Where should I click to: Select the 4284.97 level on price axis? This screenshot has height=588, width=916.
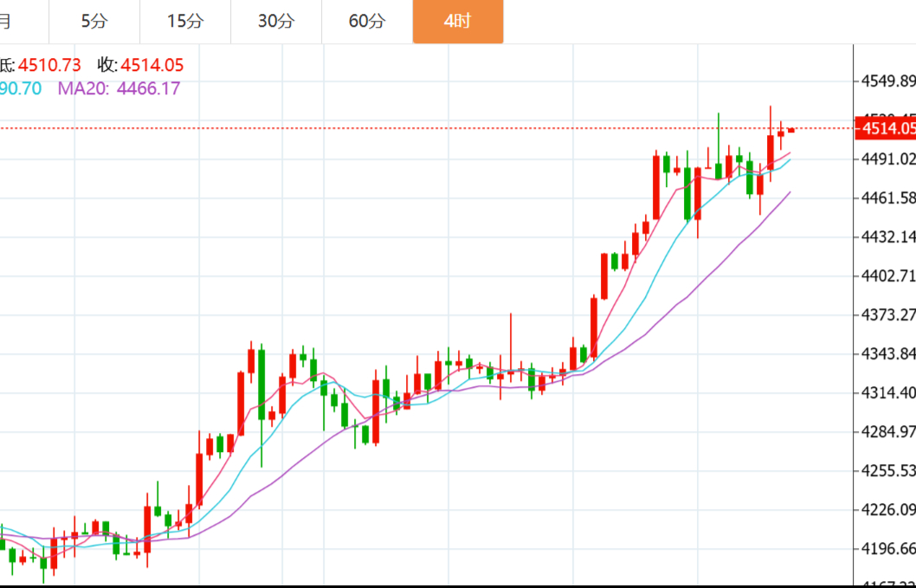point(887,431)
